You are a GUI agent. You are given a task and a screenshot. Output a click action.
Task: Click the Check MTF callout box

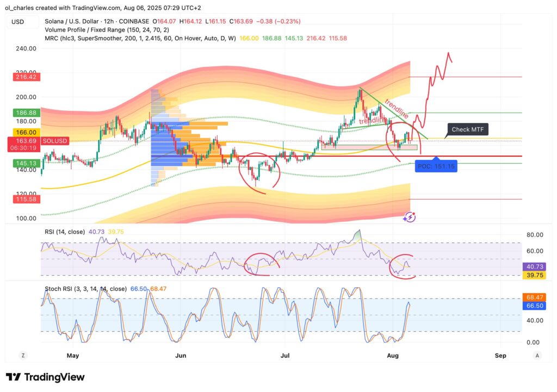(x=468, y=129)
